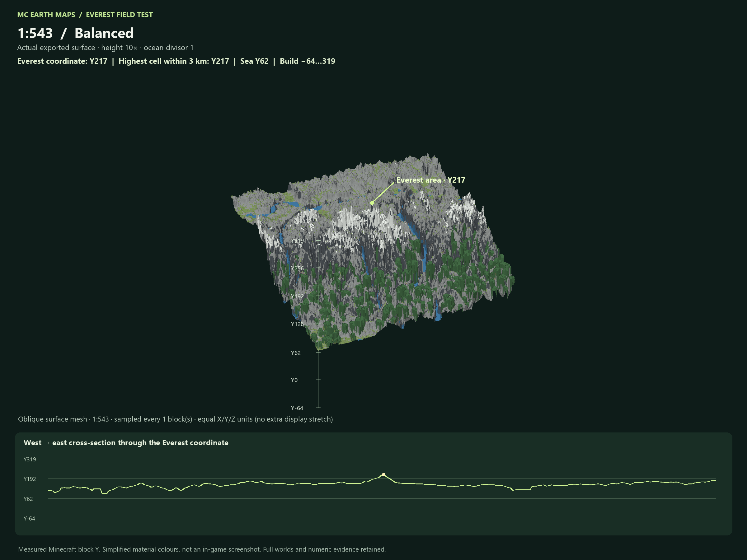This screenshot has width=747, height=560.
Task: Click the Y128 tick label on mesh axis
Action: pyautogui.click(x=297, y=324)
